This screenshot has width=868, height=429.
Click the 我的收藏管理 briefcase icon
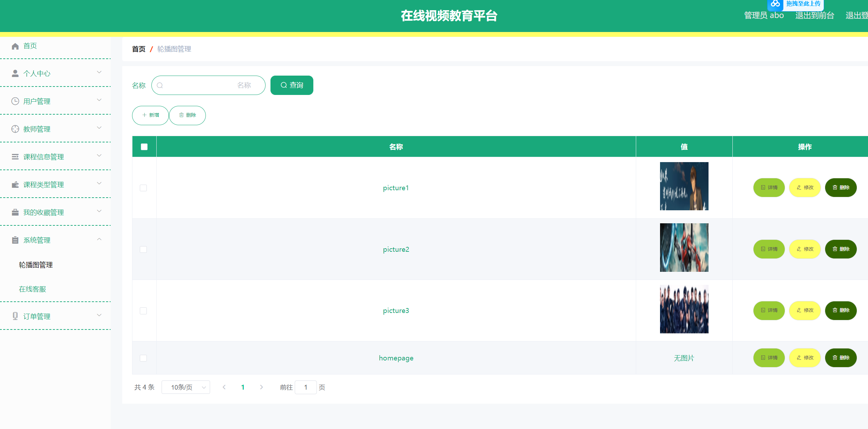tap(15, 212)
